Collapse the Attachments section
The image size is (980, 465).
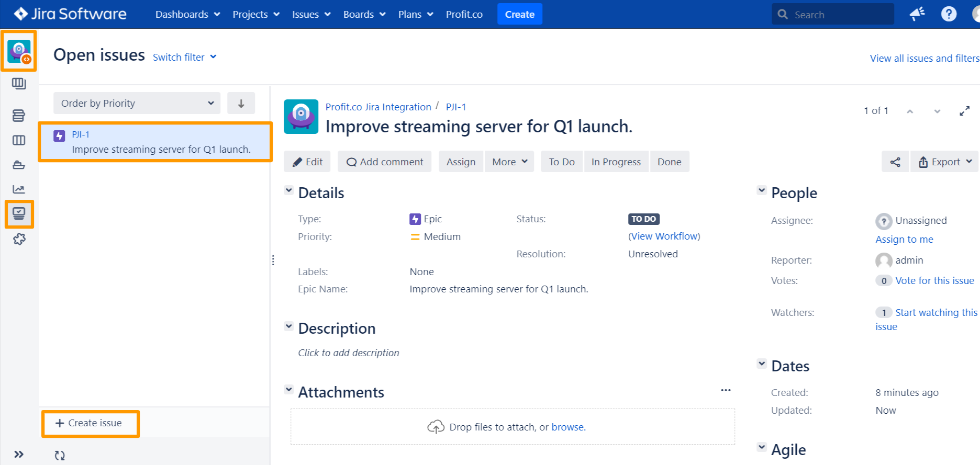289,389
